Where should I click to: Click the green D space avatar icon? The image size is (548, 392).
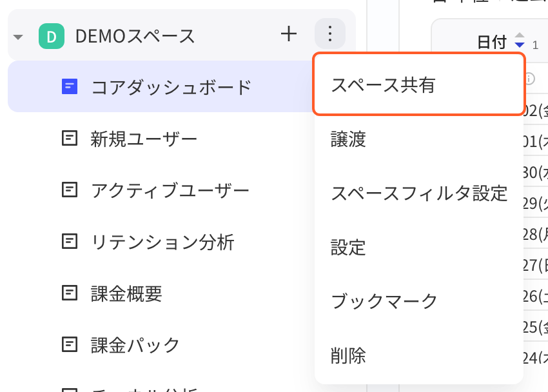(52, 36)
